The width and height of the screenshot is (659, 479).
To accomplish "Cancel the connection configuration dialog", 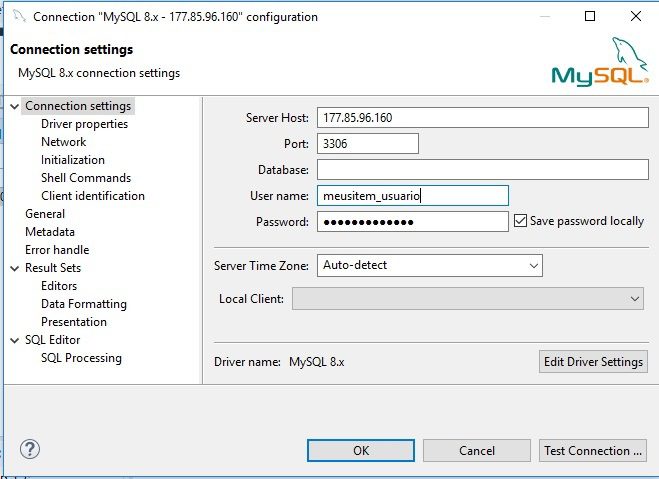I will tap(477, 450).
